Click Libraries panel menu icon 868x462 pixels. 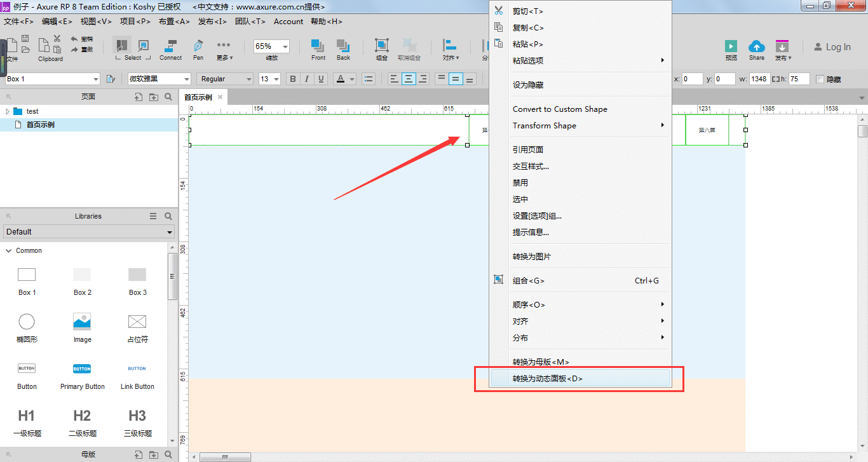click(x=153, y=216)
